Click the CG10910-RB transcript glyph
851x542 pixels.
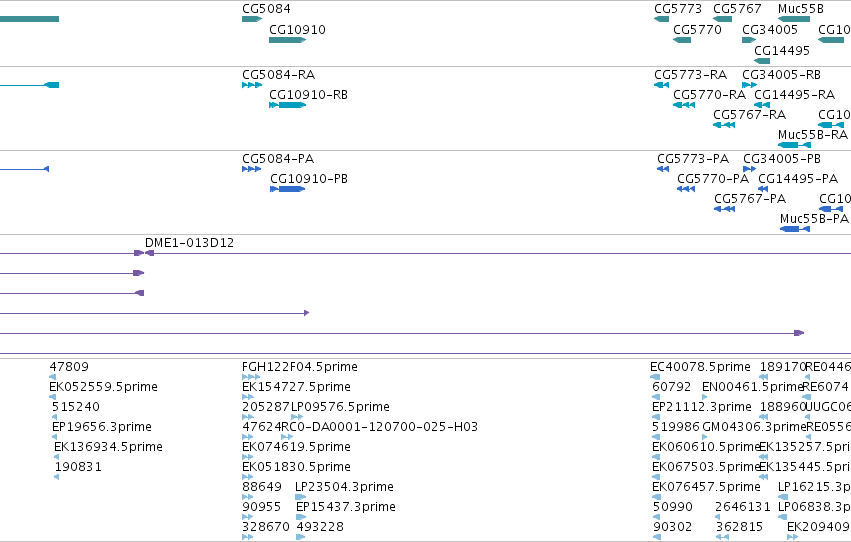click(288, 105)
